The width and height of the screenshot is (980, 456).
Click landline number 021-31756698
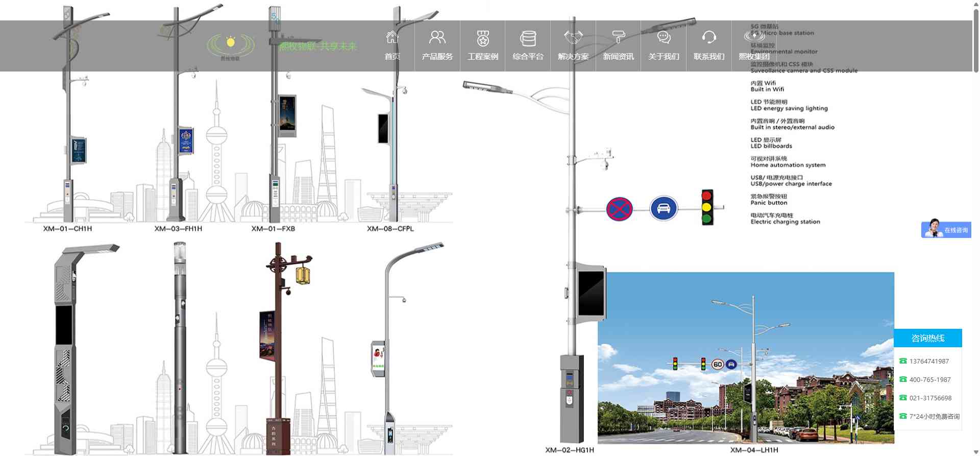930,398
